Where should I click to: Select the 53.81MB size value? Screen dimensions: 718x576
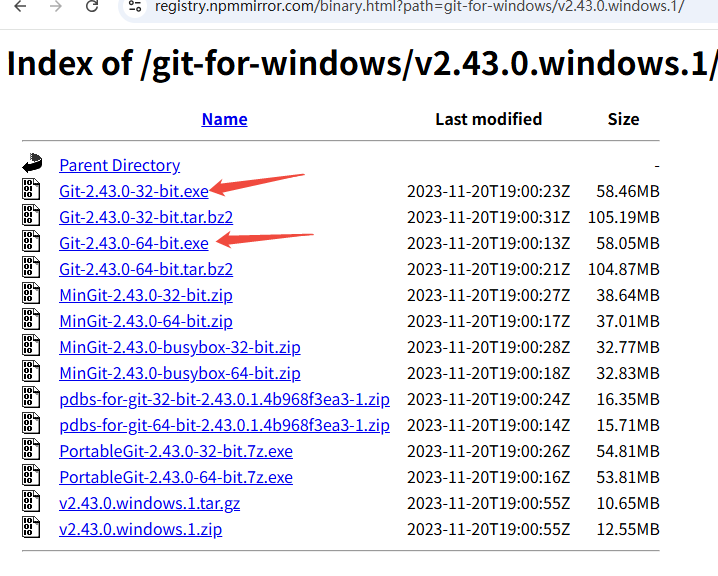tap(628, 478)
